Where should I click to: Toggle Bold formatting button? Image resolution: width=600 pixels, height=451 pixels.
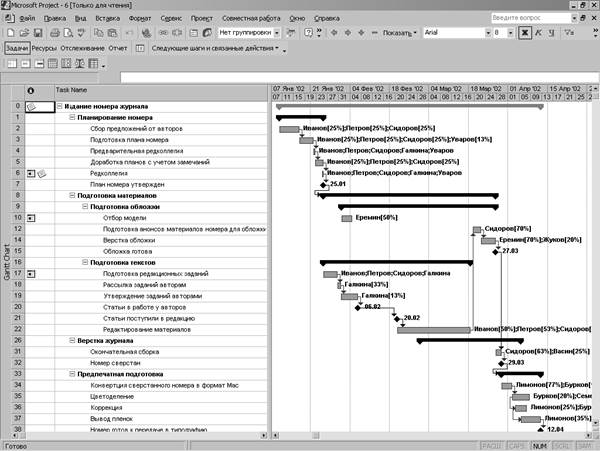point(523,33)
